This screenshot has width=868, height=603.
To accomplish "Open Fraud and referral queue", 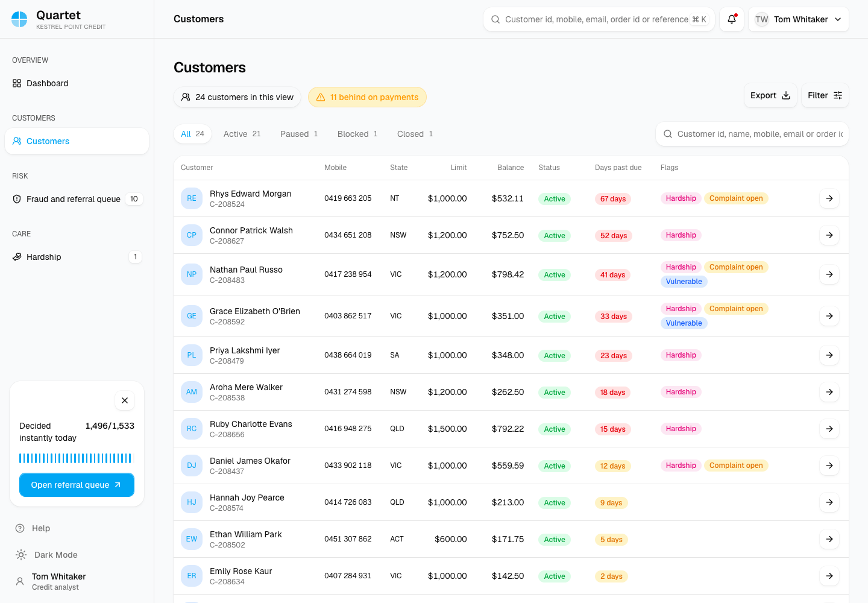I will tap(77, 199).
